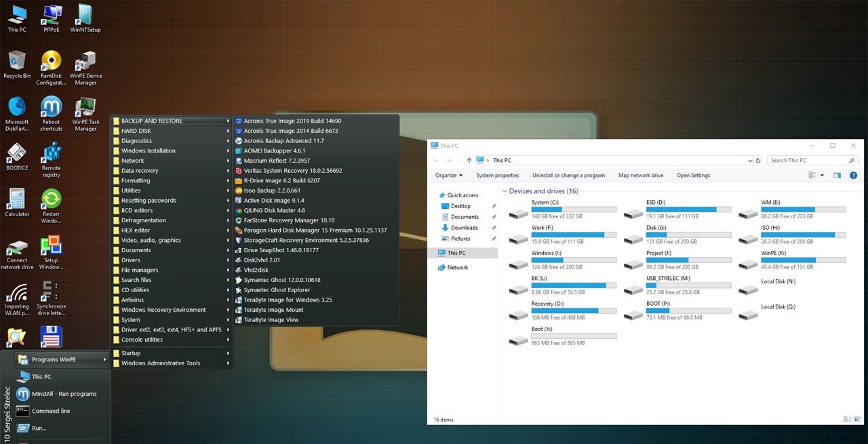Image resolution: width=868 pixels, height=444 pixels.
Task: Click System properties in Explorer toolbar
Action: pos(498,175)
